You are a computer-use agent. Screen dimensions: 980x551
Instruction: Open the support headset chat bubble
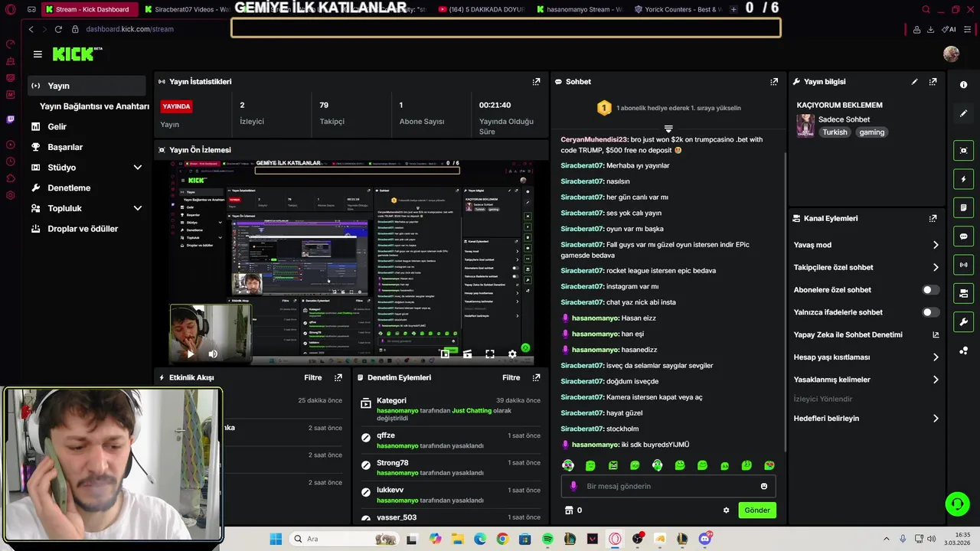pyautogui.click(x=957, y=504)
